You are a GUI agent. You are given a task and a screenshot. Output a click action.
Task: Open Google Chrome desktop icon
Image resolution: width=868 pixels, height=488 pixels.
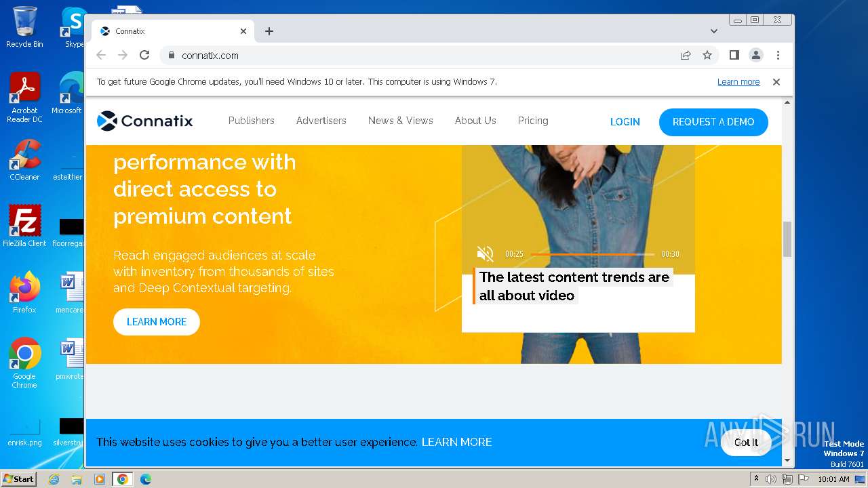pyautogui.click(x=24, y=363)
